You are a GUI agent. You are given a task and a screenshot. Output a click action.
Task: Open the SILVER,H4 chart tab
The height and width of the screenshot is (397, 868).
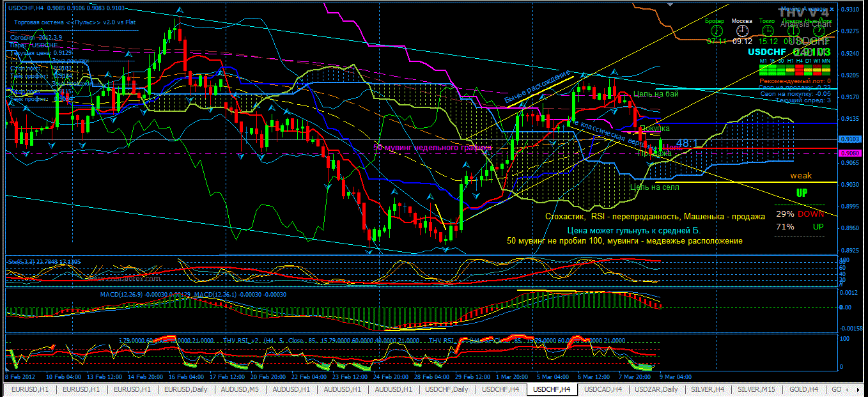pyautogui.click(x=708, y=389)
